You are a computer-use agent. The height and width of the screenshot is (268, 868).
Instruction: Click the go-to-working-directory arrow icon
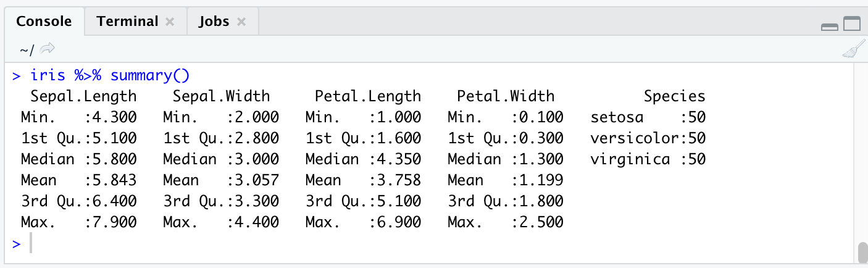pos(48,49)
